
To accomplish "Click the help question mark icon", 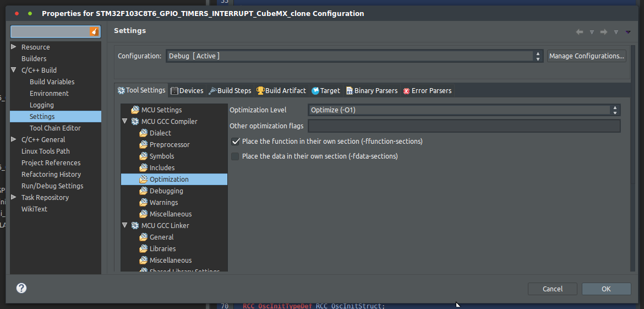I will [x=21, y=288].
